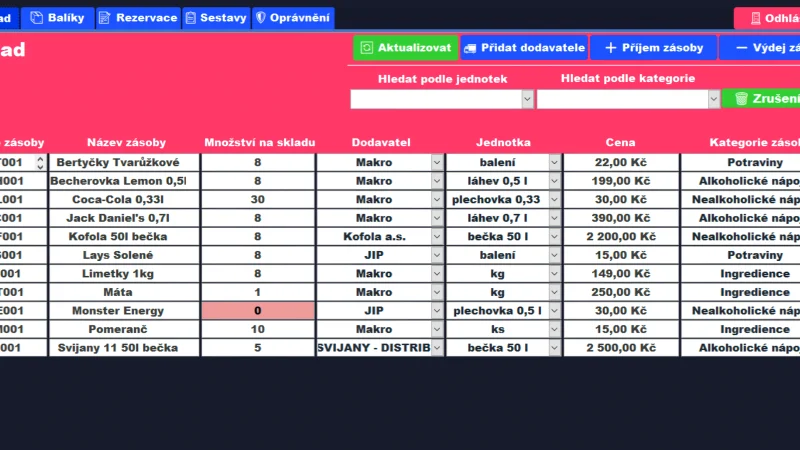Switch to the Rezervace tab
The height and width of the screenshot is (450, 800).
point(138,18)
